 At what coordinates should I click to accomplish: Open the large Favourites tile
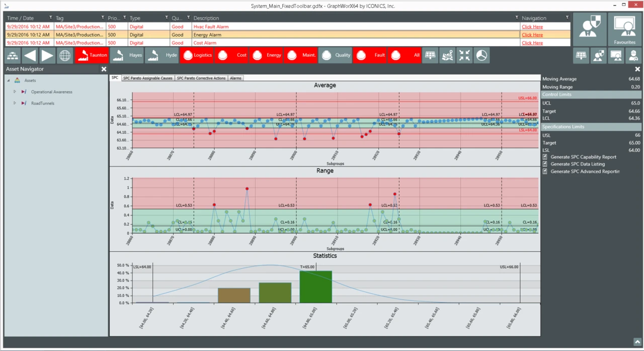(x=624, y=30)
